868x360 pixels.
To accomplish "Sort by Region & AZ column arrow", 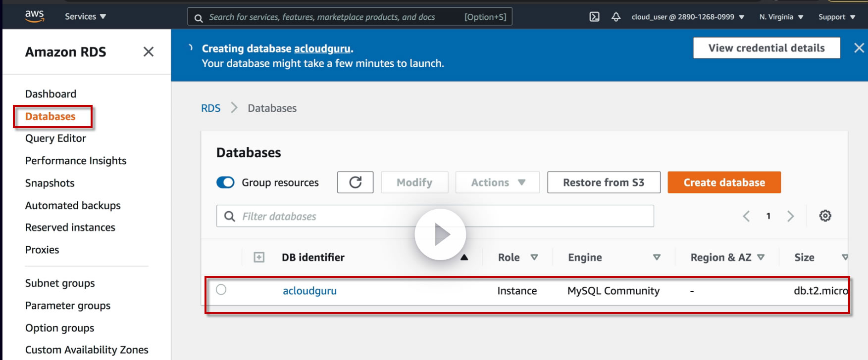I will coord(761,257).
